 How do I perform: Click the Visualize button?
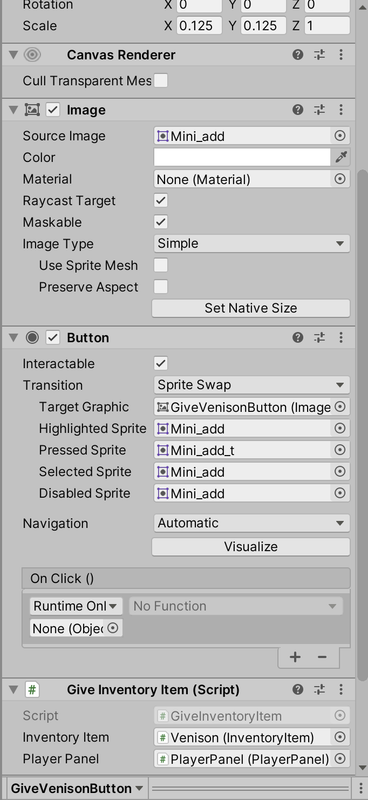tap(251, 546)
